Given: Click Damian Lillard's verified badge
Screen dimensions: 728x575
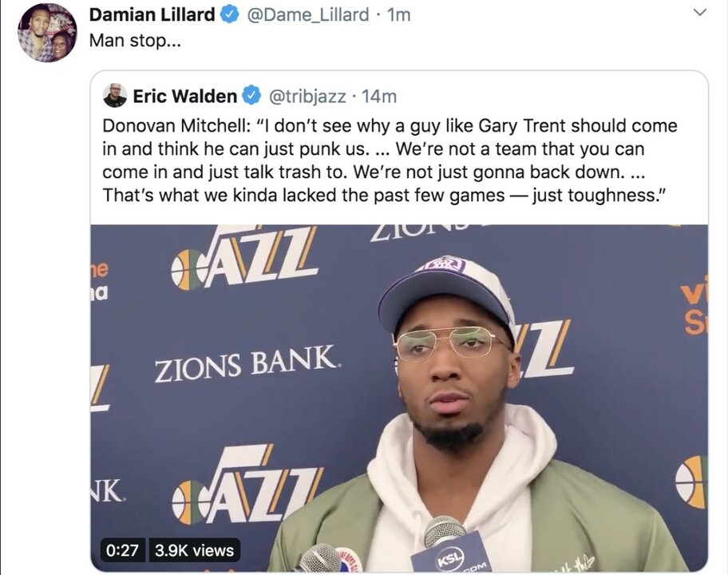Looking at the screenshot, I should (229, 15).
